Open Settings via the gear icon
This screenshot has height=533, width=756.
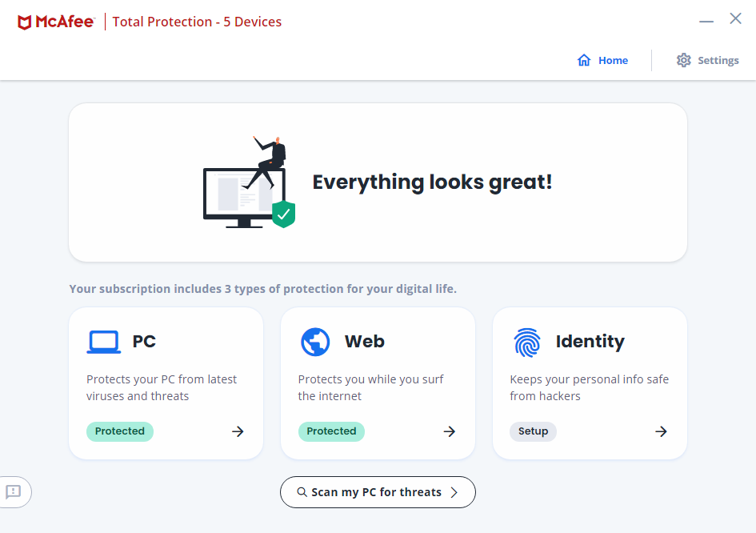pos(683,60)
